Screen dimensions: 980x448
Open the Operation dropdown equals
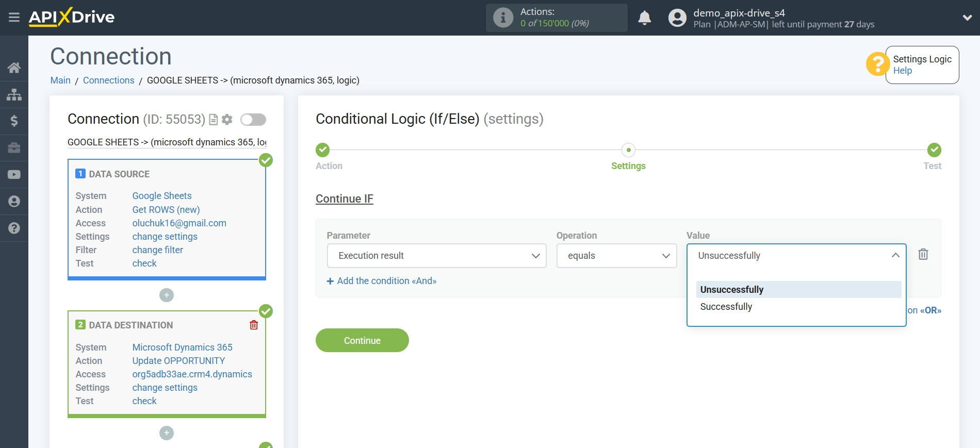point(617,256)
